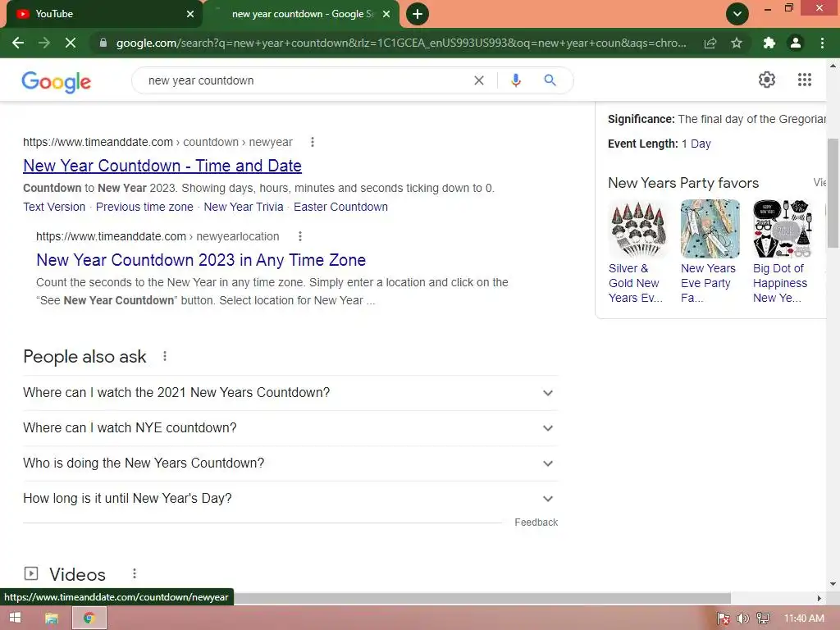Open New Year Countdown - Time and Date
This screenshot has height=630, width=840.
click(162, 166)
